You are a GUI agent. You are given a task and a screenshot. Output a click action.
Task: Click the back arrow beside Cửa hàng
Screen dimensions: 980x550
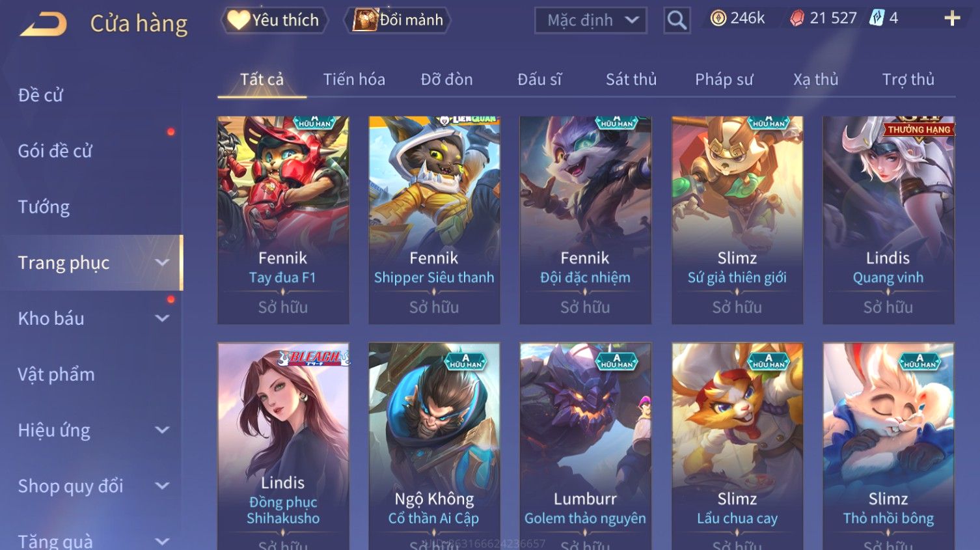44,25
